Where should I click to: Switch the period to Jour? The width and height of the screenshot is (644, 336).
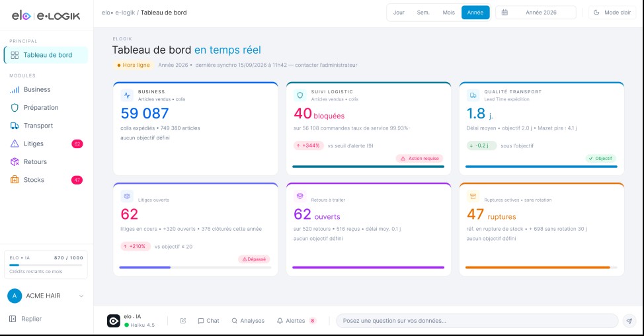click(399, 13)
